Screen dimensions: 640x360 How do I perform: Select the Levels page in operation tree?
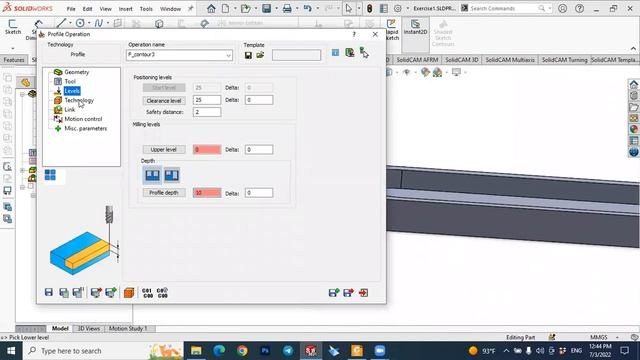point(72,91)
